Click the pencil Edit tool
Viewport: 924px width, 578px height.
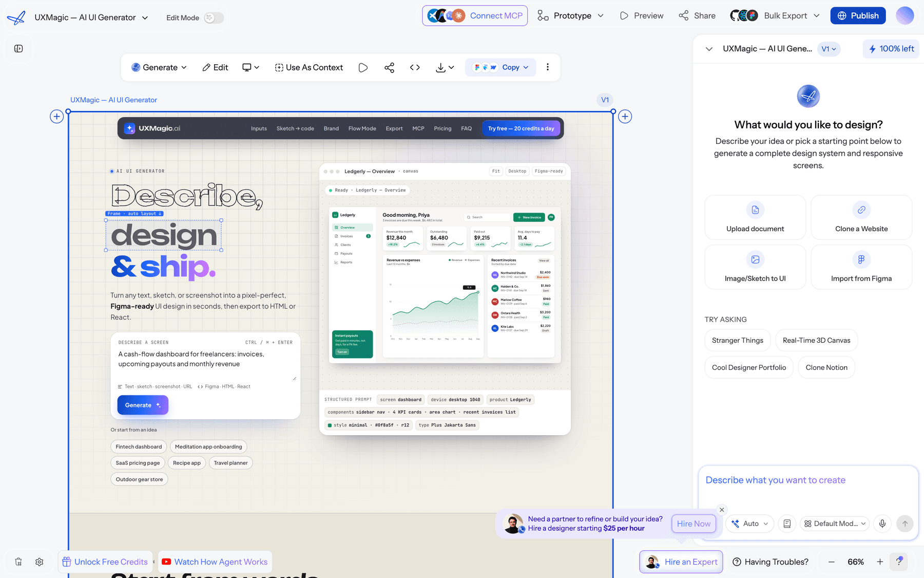[215, 67]
